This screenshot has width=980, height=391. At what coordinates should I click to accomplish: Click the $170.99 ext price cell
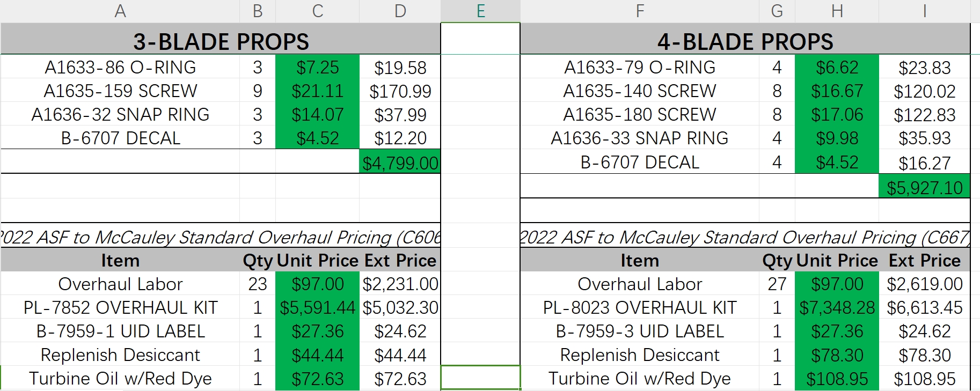(x=400, y=91)
